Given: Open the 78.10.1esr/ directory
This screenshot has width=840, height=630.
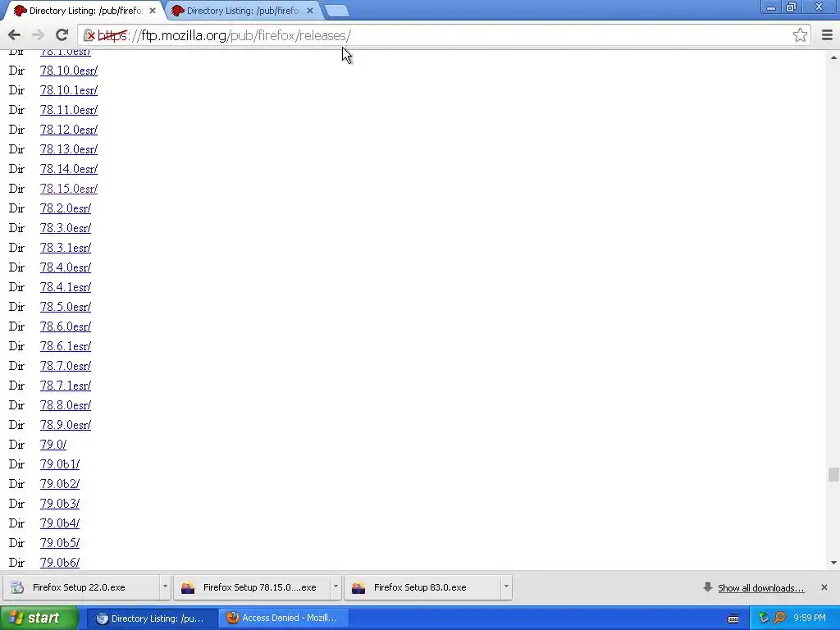Looking at the screenshot, I should [x=69, y=90].
